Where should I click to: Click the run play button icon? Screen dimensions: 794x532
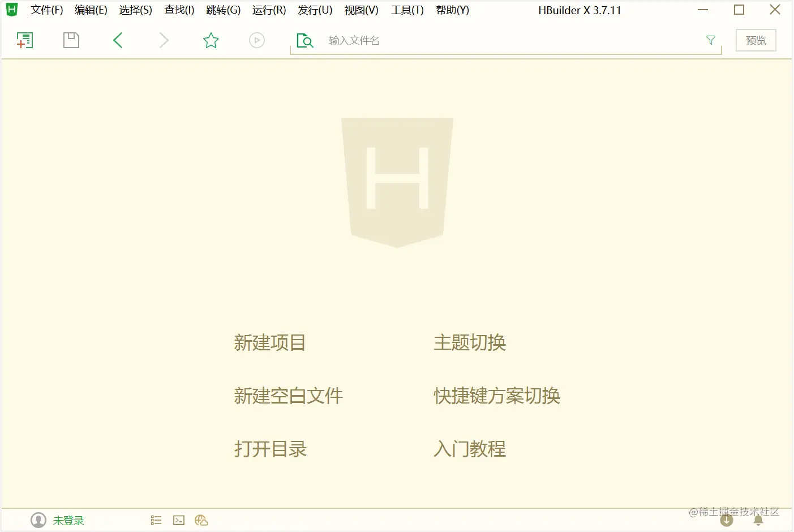[x=257, y=40]
